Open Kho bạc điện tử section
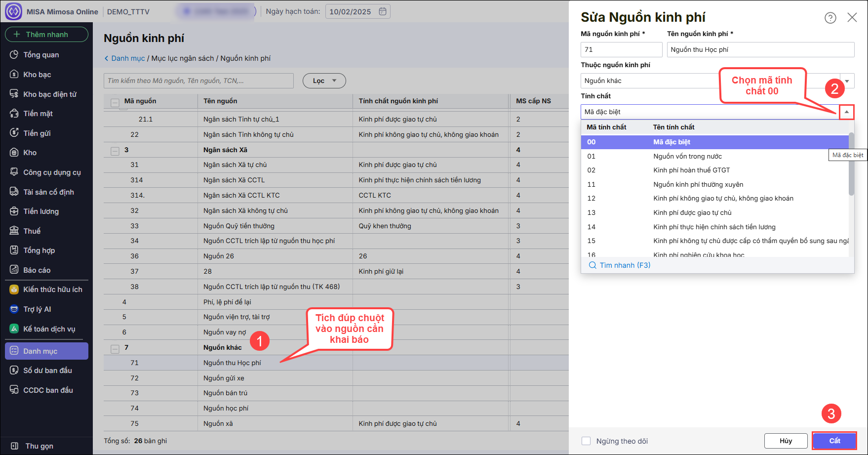868x455 pixels. point(49,94)
